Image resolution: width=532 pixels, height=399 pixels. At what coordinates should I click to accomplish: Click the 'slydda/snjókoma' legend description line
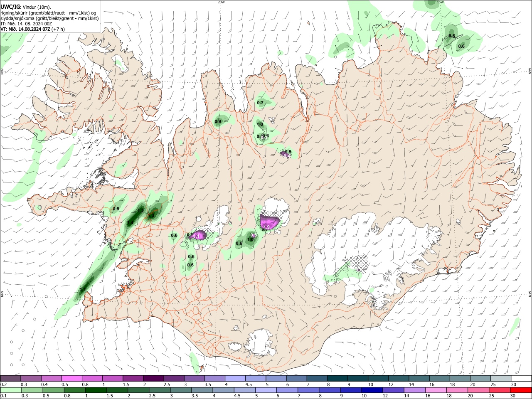(49, 18)
